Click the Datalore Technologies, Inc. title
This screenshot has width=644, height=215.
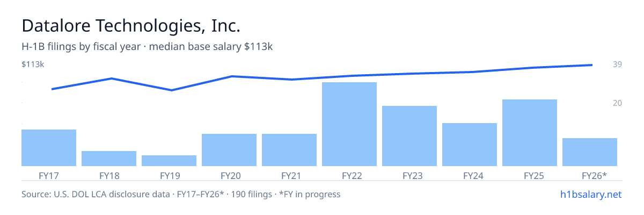click(131, 26)
